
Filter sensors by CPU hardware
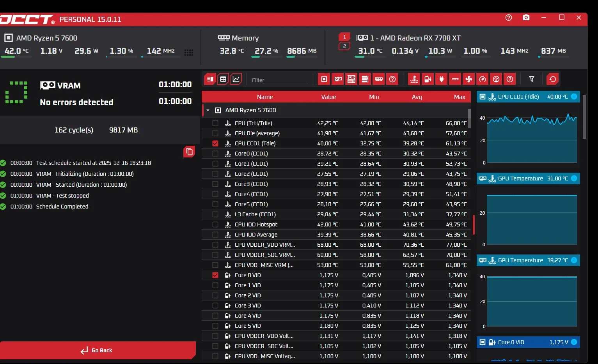324,79
